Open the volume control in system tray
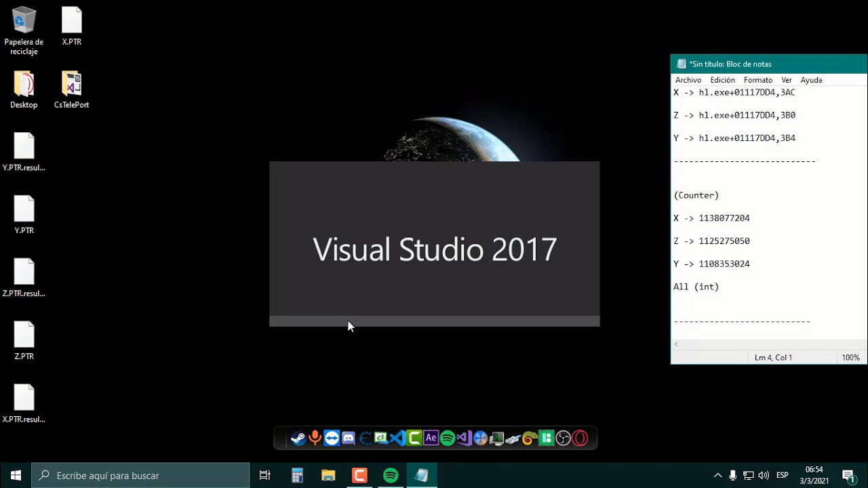The height and width of the screenshot is (488, 868). (x=764, y=476)
